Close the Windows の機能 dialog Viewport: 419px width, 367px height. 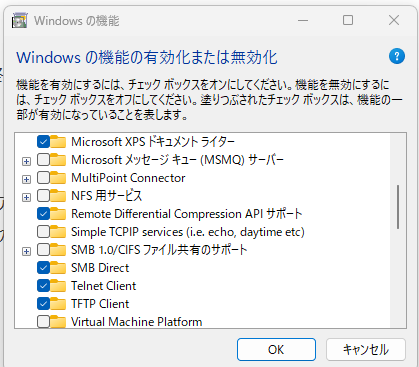coord(394,20)
